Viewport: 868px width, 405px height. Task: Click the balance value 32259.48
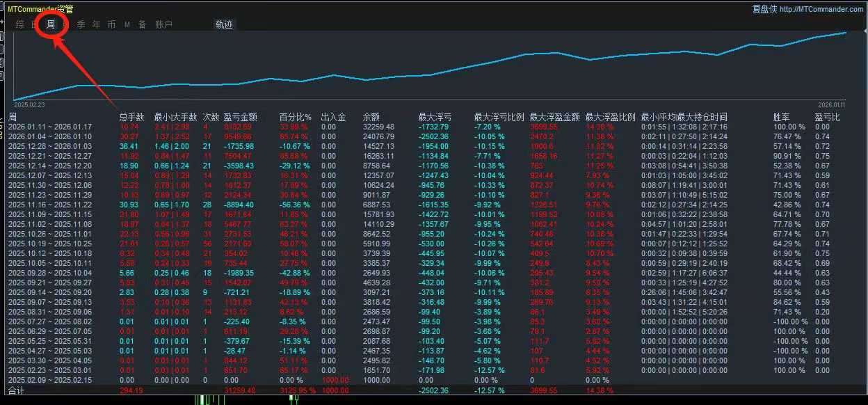click(x=378, y=127)
